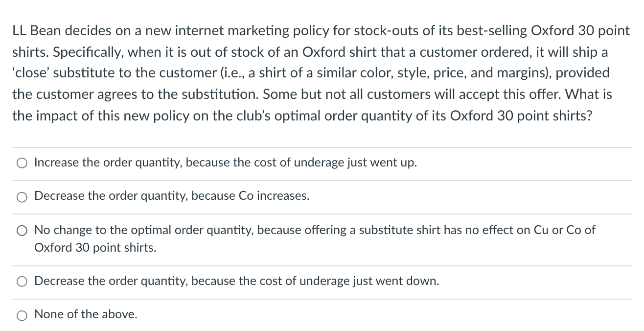644x331 pixels.
Task: Click the 'None of the above' label text
Action: click(85, 314)
